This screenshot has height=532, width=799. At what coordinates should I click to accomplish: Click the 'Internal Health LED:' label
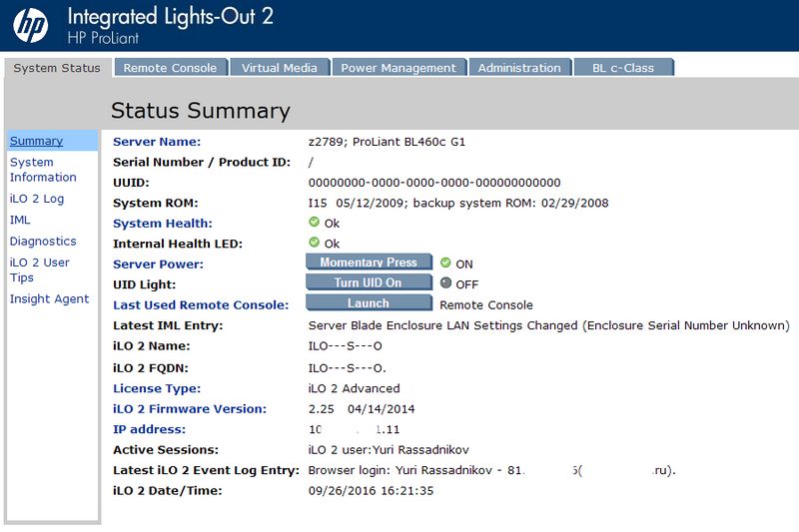[x=178, y=244]
